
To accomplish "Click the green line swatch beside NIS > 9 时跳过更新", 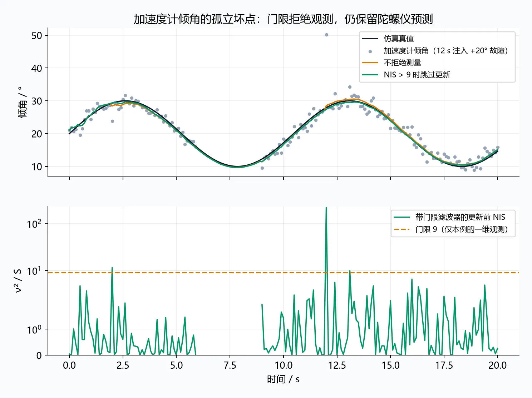I will click(370, 75).
